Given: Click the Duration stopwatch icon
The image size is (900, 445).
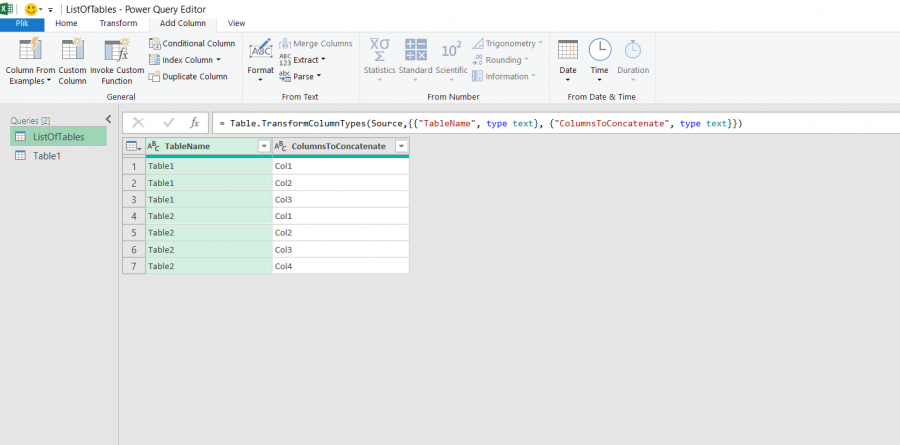Looking at the screenshot, I should click(633, 49).
